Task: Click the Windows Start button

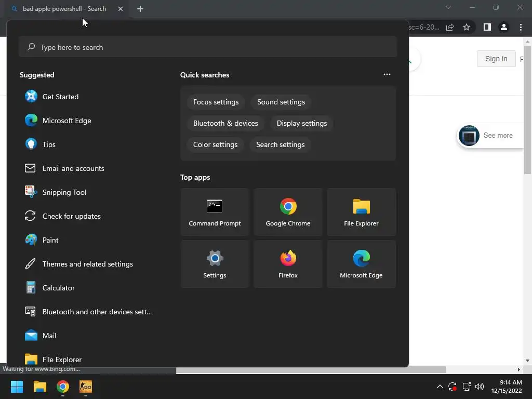Action: tap(17, 387)
